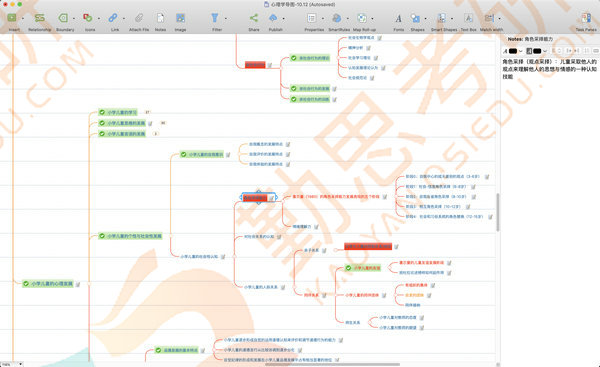Open the Fonts panel icon
Viewport: 600px width, 367px height.
pyautogui.click(x=398, y=18)
